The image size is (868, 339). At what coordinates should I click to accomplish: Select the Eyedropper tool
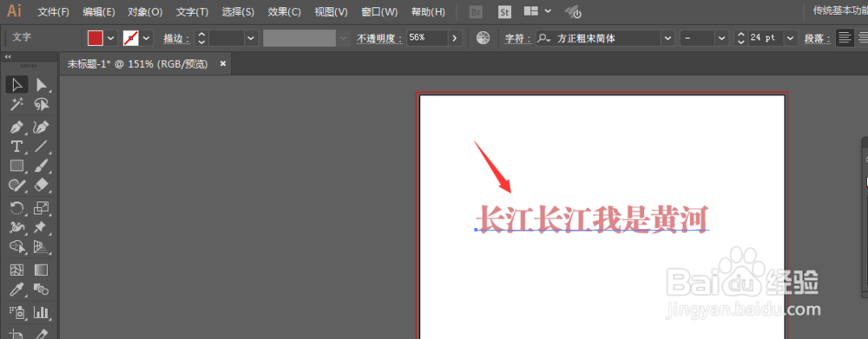click(x=17, y=289)
